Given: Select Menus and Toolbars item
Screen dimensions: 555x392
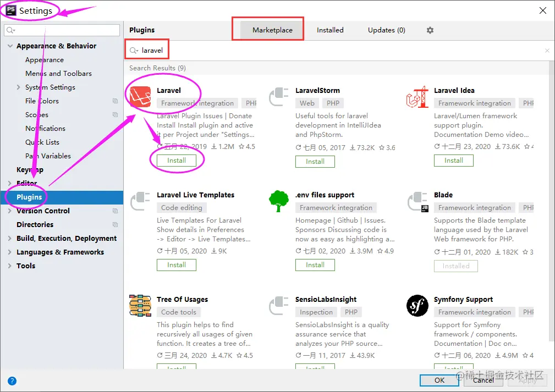Looking at the screenshot, I should [x=58, y=74].
